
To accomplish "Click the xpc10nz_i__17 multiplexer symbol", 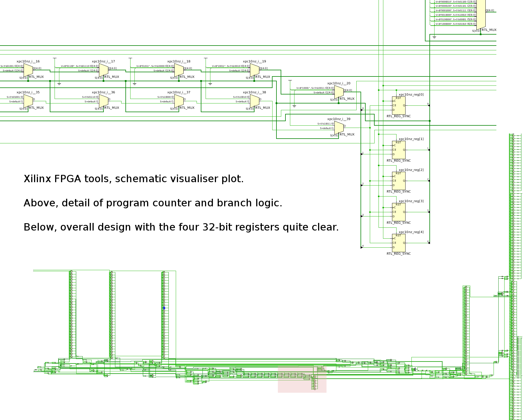I will 103,70.
